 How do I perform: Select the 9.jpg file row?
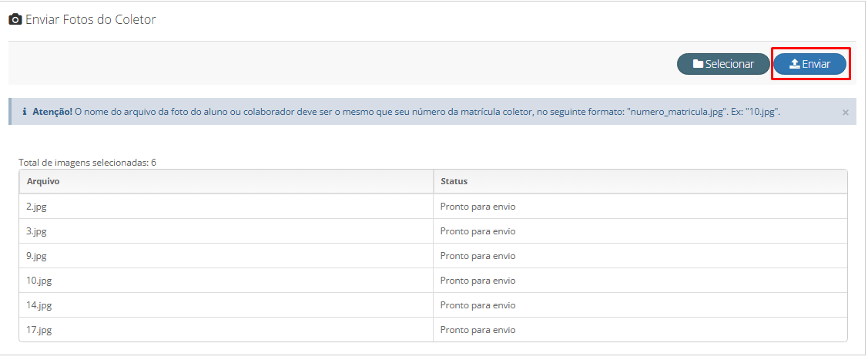click(x=433, y=256)
